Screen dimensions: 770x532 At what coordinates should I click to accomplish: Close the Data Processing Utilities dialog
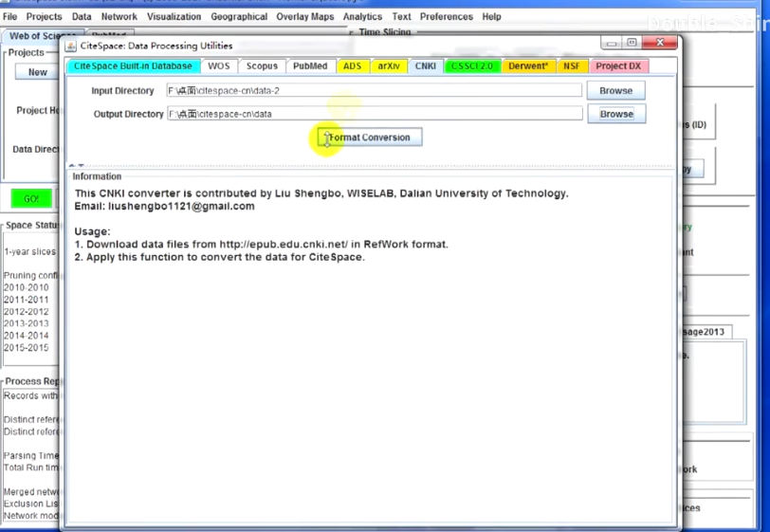pos(660,44)
